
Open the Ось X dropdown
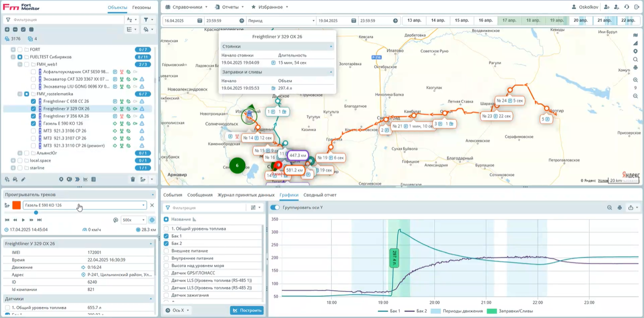[178, 310]
